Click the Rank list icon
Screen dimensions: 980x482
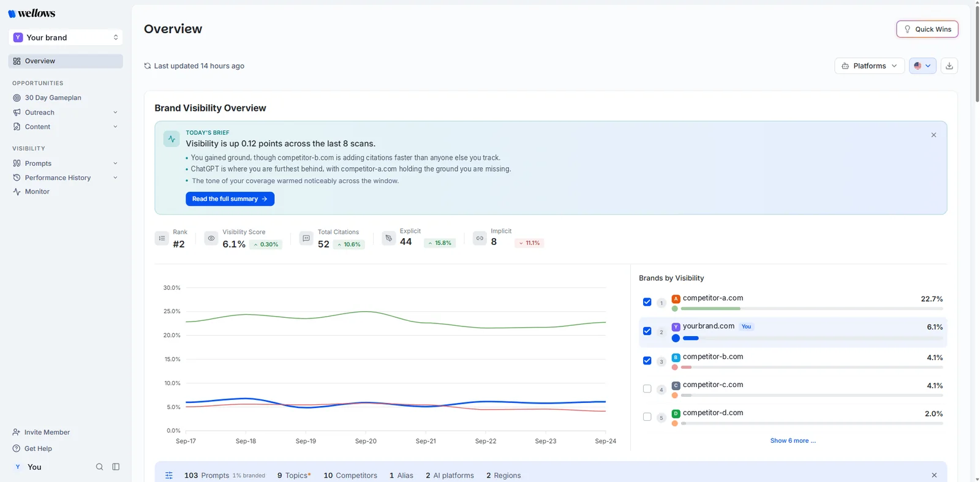click(x=162, y=238)
